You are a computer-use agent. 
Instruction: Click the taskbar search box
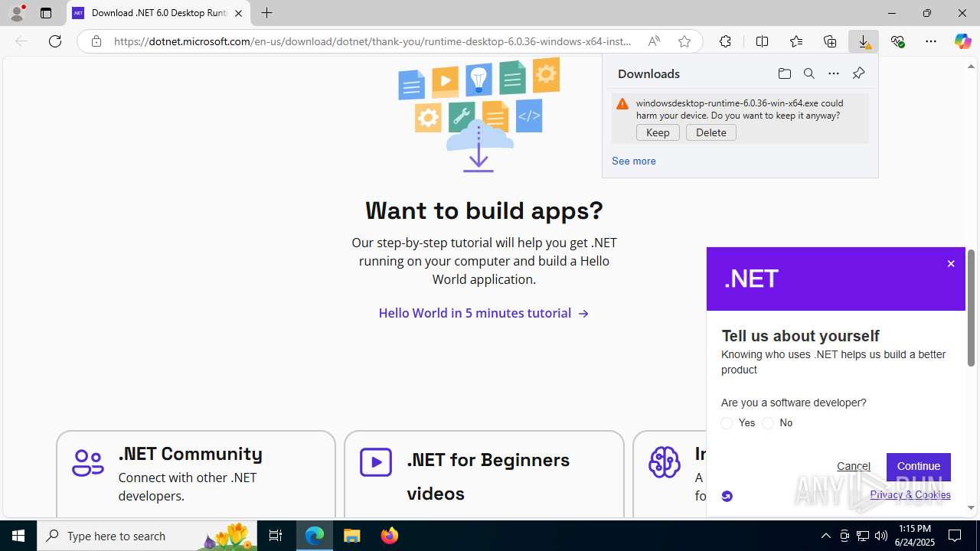[x=147, y=536]
